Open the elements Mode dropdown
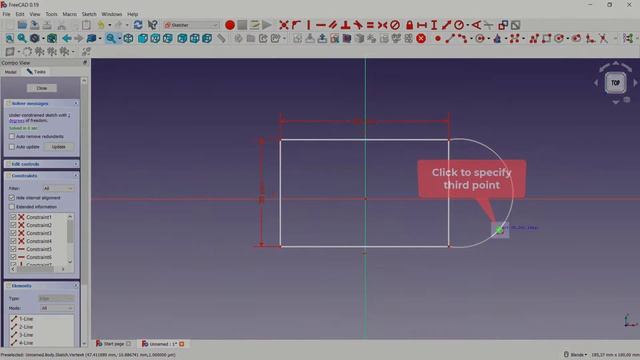The height and width of the screenshot is (360, 640). pyautogui.click(x=56, y=308)
